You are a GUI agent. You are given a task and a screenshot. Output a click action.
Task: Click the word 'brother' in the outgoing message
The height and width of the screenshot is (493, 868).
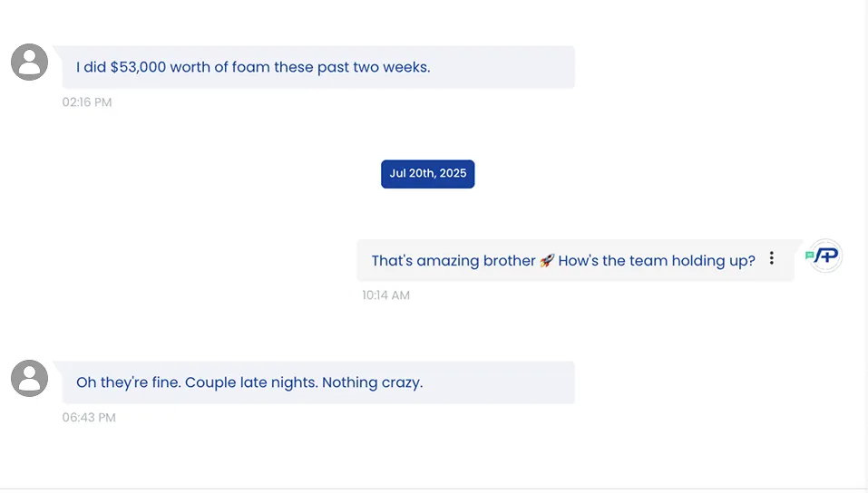point(509,261)
